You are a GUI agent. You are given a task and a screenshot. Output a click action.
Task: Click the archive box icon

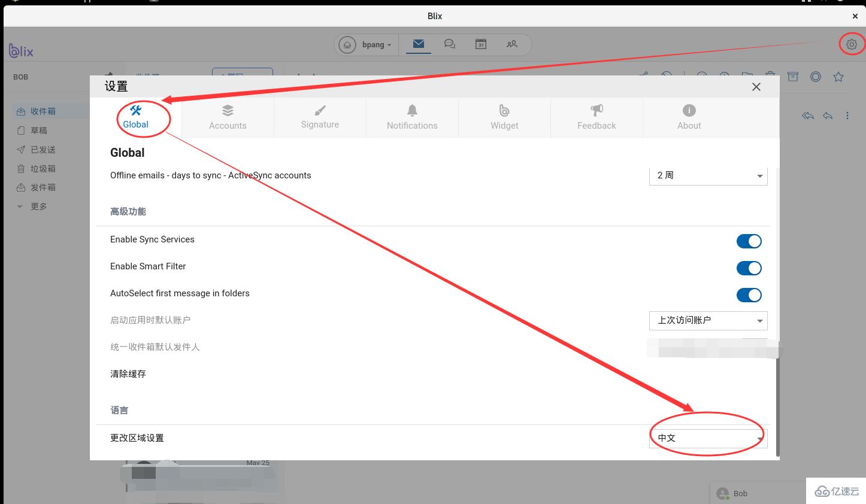[x=793, y=76]
